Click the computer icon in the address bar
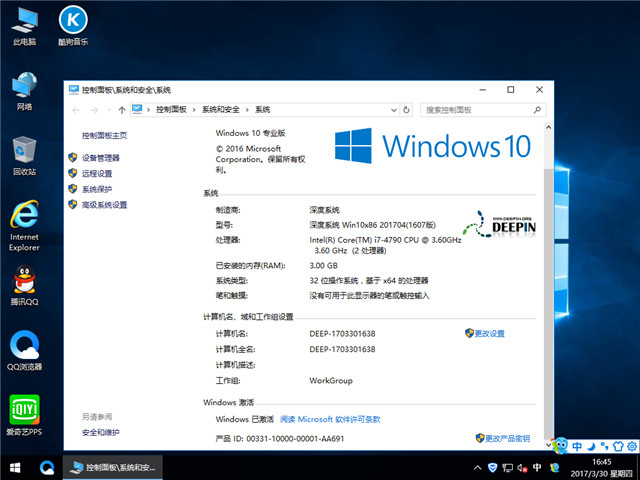 [x=138, y=109]
